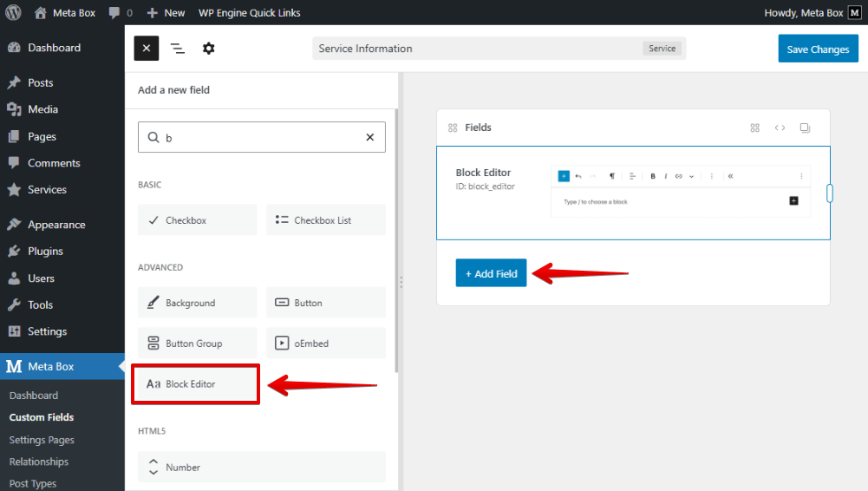The height and width of the screenshot is (491, 868).
Task: Click the add field panel scrollbar
Action: pos(396,240)
